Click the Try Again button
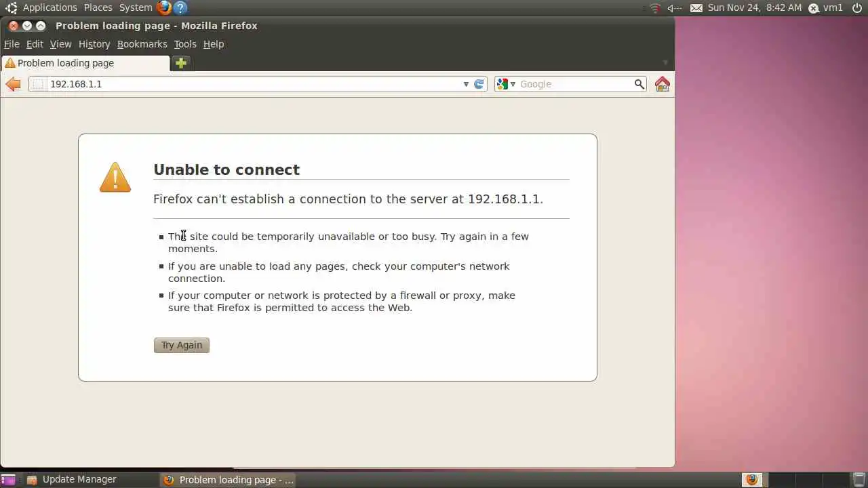The image size is (868, 488). (182, 345)
